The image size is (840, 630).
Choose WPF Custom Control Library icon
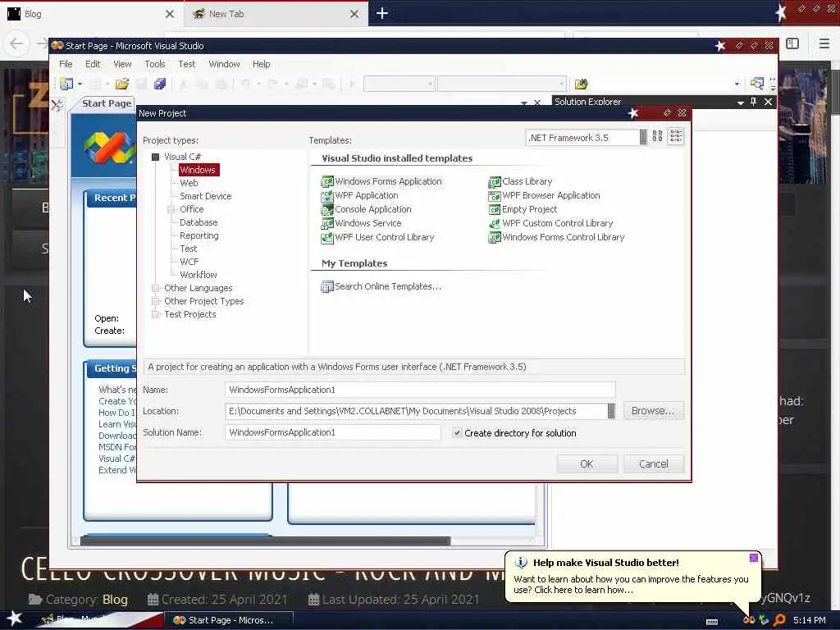[494, 223]
